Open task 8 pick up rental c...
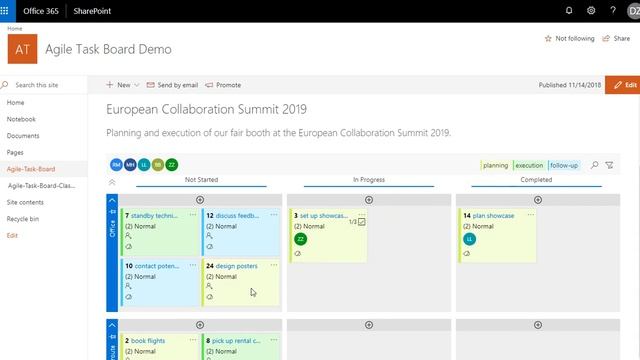The image size is (640, 360). [236, 340]
